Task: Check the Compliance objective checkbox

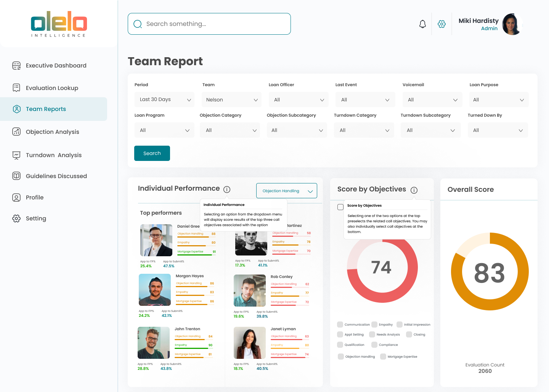Action: tap(374, 345)
